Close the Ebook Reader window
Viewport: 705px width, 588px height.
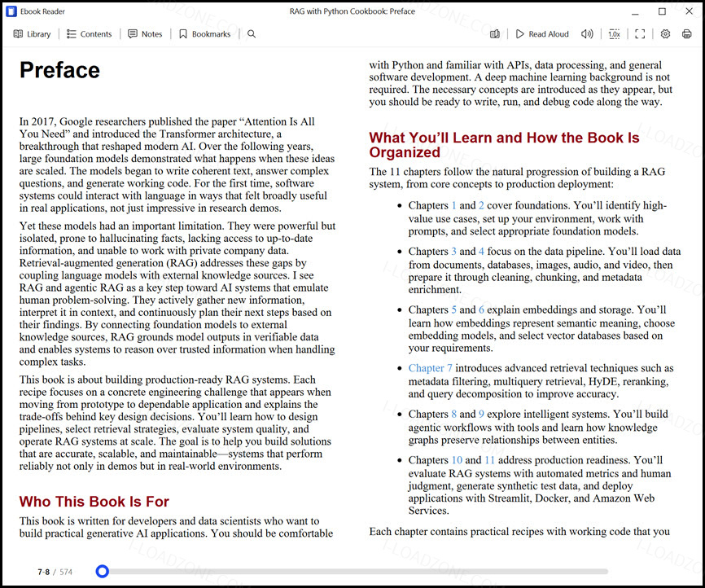click(689, 11)
